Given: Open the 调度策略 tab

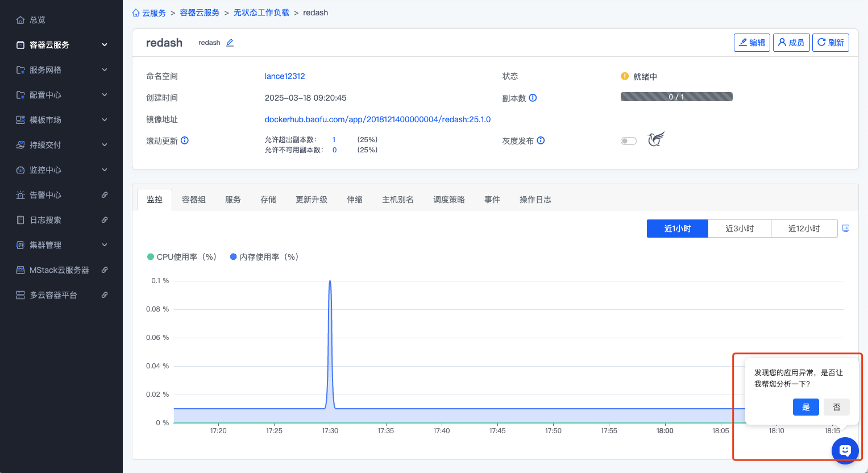Looking at the screenshot, I should click(x=449, y=200).
